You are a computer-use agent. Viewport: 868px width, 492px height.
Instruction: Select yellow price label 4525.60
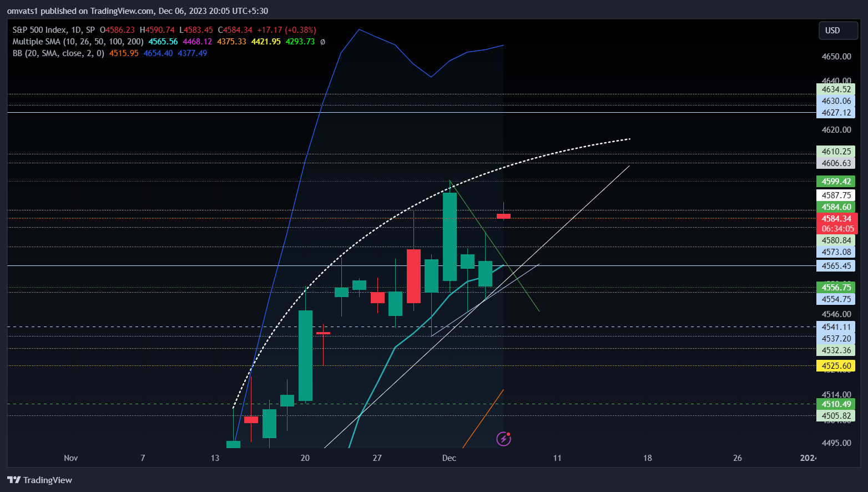pyautogui.click(x=836, y=366)
